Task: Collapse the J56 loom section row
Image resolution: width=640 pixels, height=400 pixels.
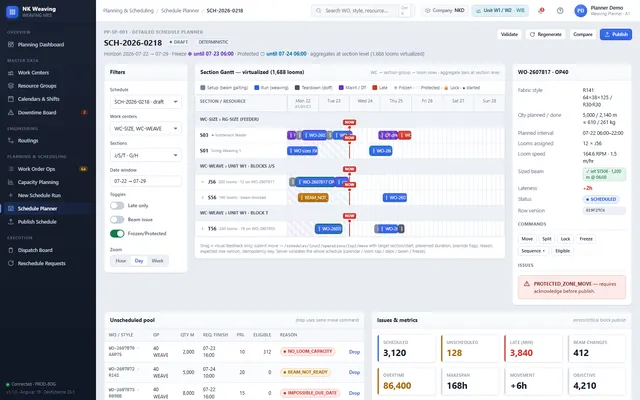Action: (202, 182)
